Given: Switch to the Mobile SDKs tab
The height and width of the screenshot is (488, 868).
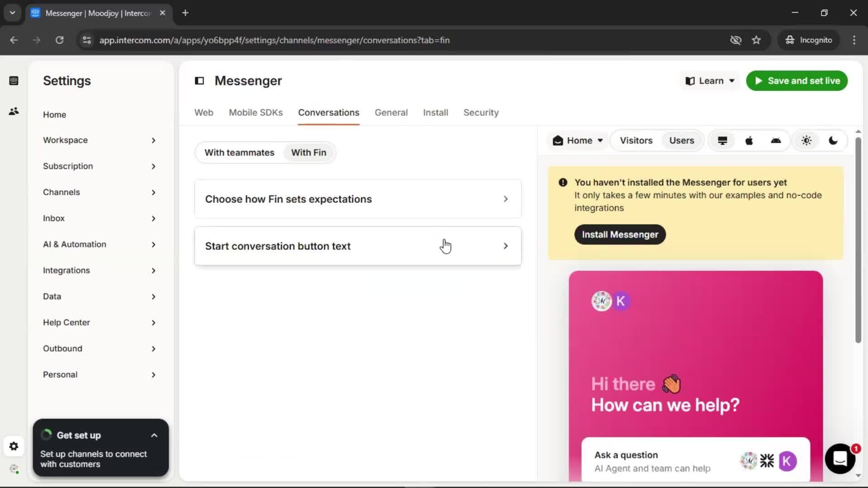Looking at the screenshot, I should tap(256, 113).
